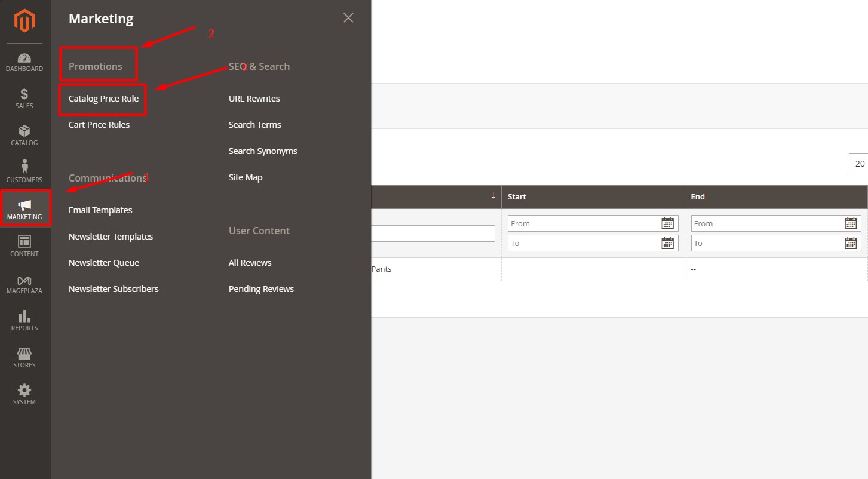Sort by clicking the Start column header
The height and width of the screenshot is (479, 868).
point(517,196)
